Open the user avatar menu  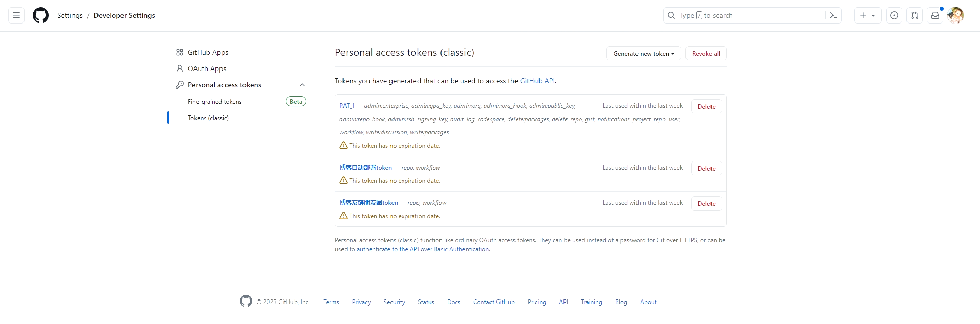pos(955,15)
